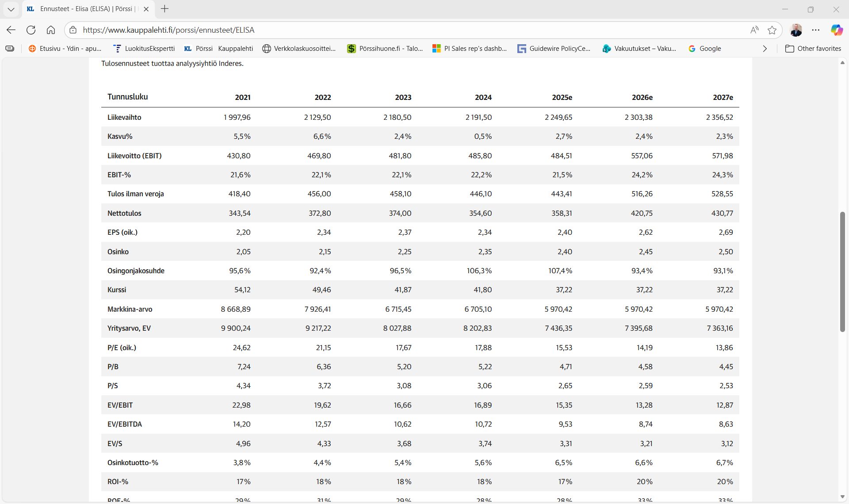The height and width of the screenshot is (504, 849).
Task: Open Copilot icon in toolbar
Action: coord(837,30)
